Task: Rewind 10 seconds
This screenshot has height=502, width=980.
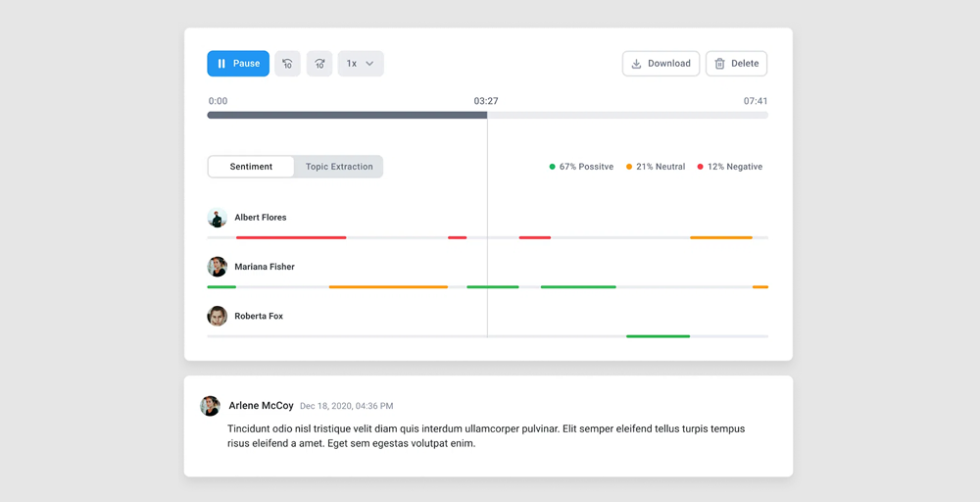Action: [x=287, y=64]
